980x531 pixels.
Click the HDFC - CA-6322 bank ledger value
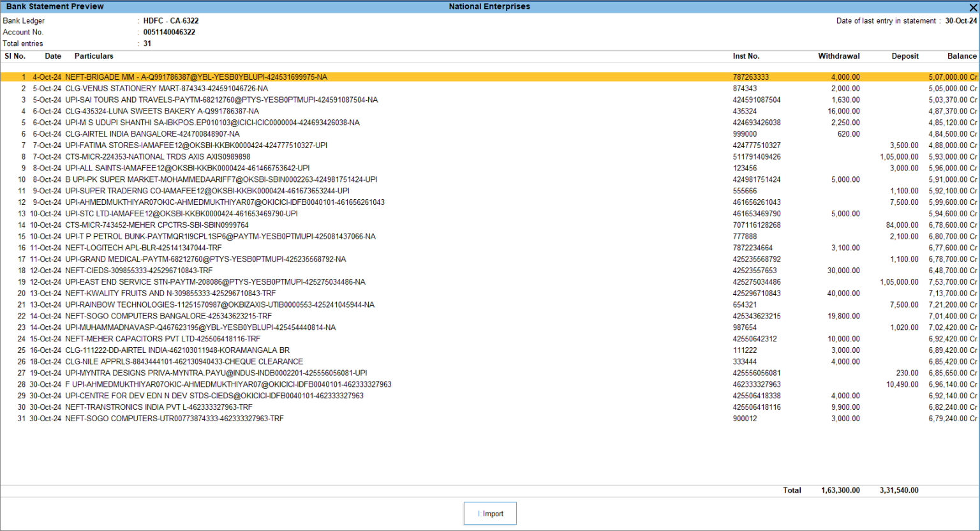click(x=170, y=20)
